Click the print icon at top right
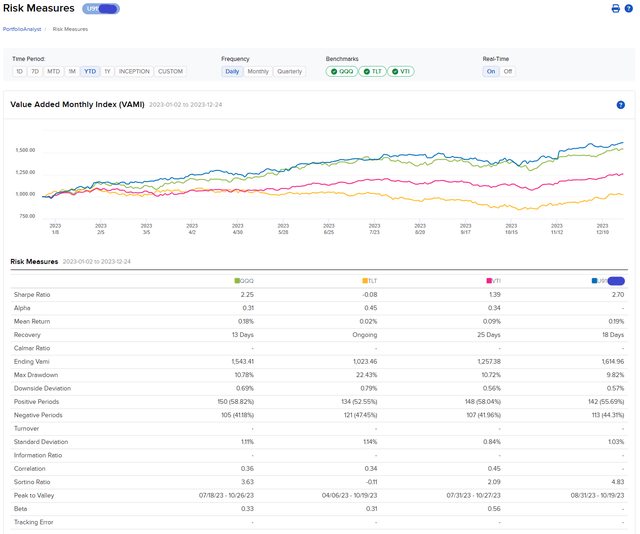 click(x=615, y=9)
